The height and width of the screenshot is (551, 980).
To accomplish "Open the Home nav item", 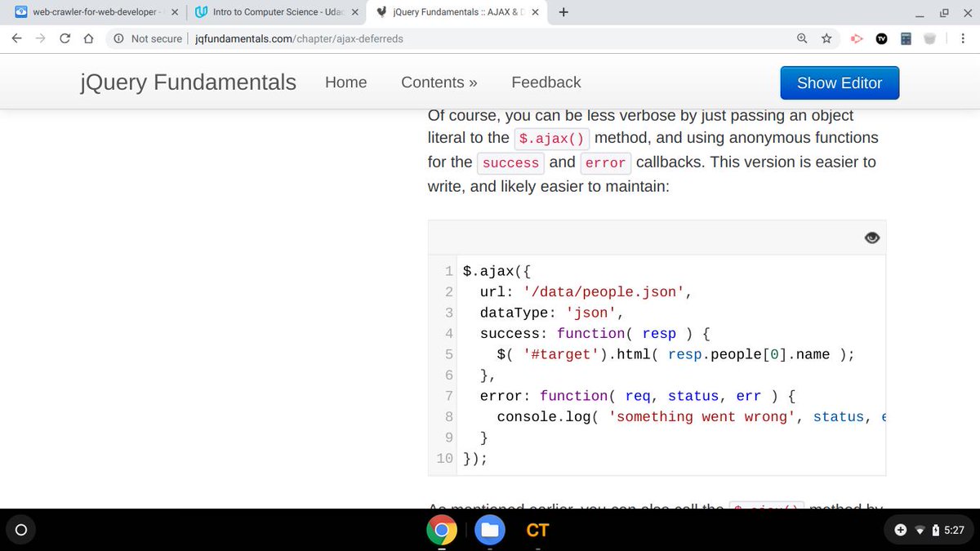I will pyautogui.click(x=346, y=82).
